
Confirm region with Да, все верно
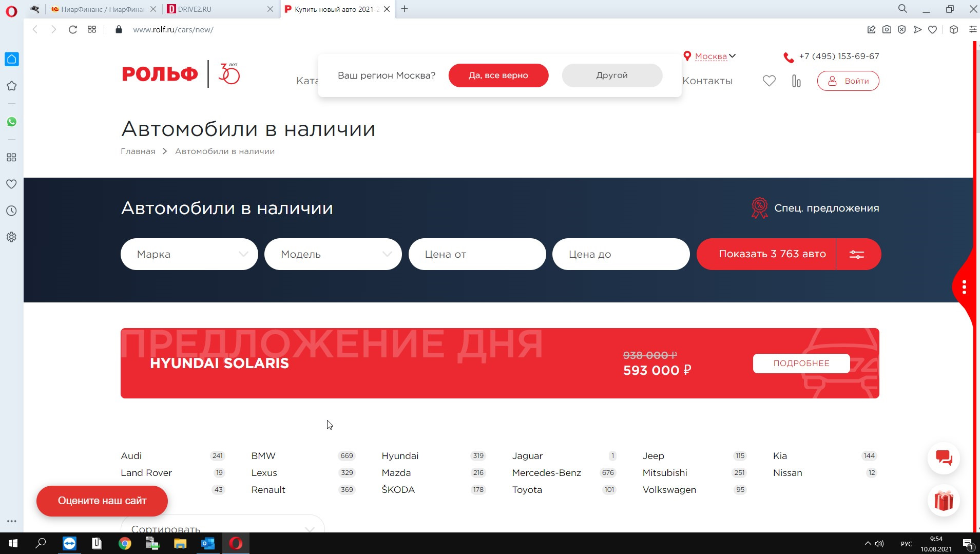[498, 75]
